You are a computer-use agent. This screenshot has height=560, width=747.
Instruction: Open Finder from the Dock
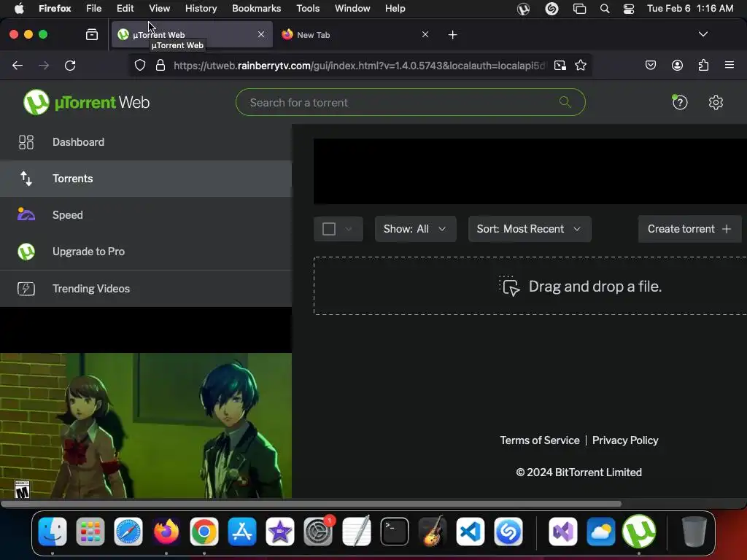tap(53, 532)
